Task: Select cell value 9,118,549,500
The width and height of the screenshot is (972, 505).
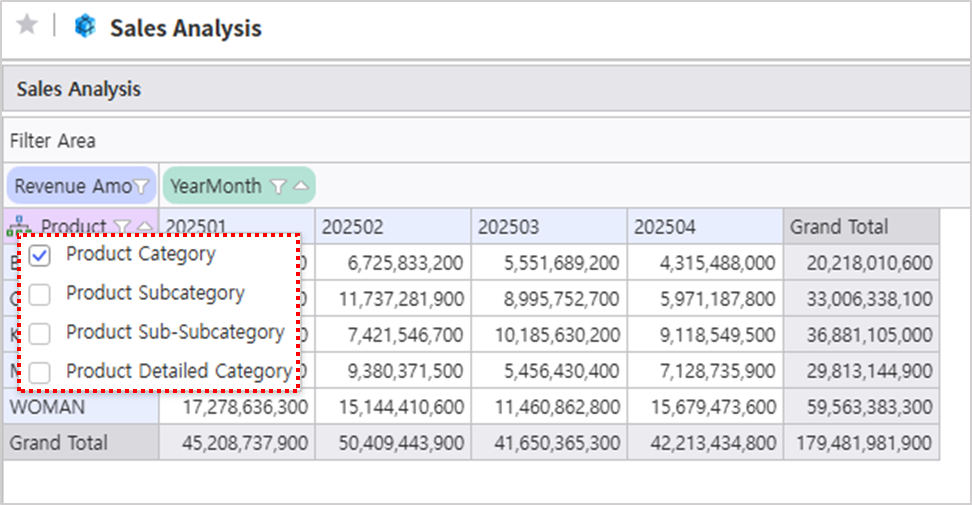Action: 705,335
